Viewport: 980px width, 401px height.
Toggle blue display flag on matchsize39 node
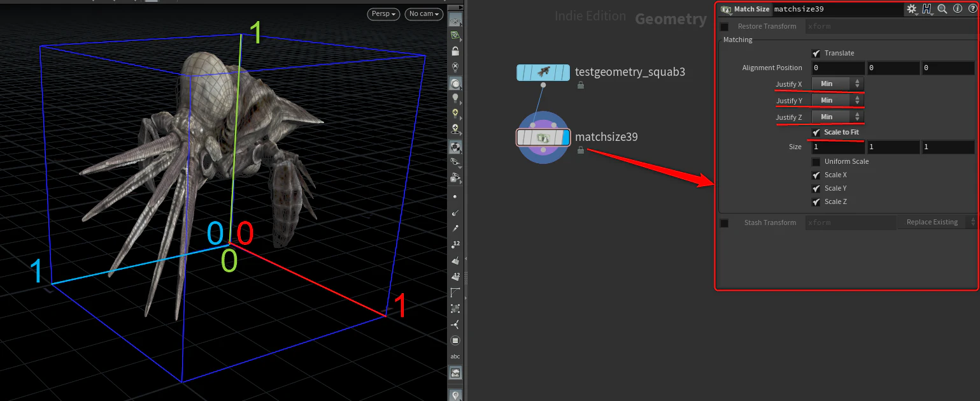click(565, 137)
